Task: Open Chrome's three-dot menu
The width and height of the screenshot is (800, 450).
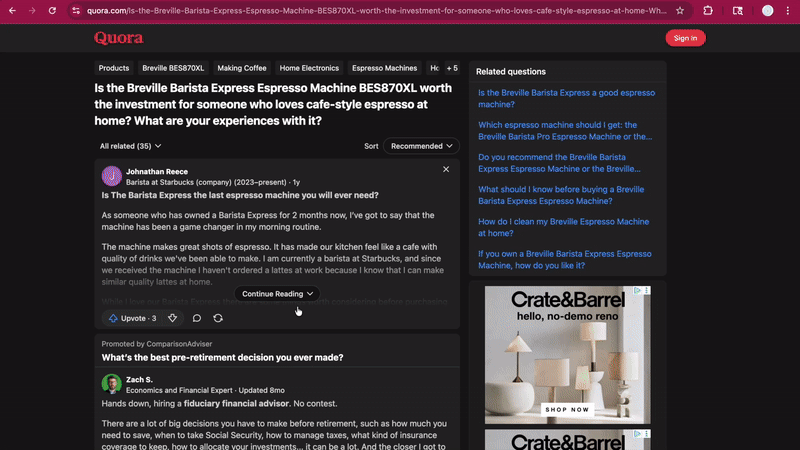Action: [x=787, y=11]
